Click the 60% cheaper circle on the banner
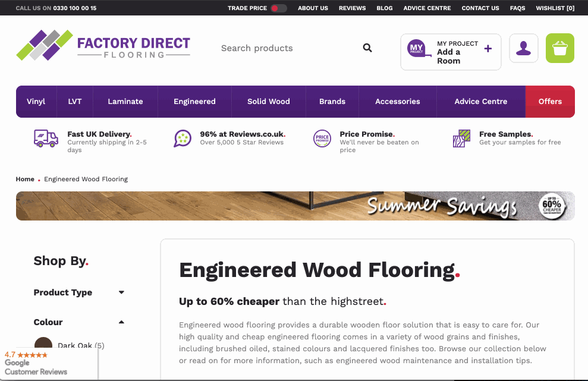Image resolution: width=588 pixels, height=381 pixels. pos(552,206)
